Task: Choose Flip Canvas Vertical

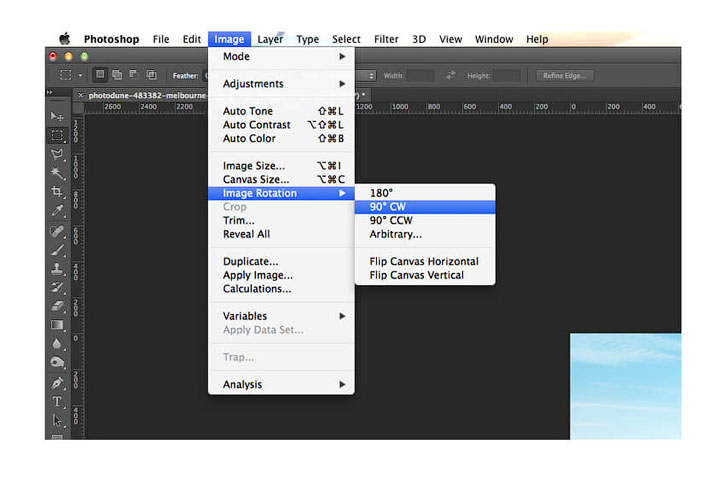Action: click(x=425, y=275)
